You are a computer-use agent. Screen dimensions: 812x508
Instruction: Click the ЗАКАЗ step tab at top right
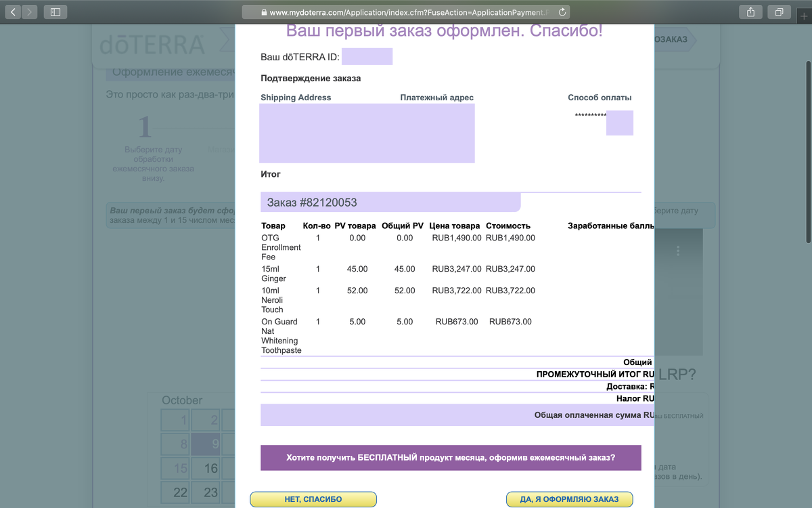[671, 39]
